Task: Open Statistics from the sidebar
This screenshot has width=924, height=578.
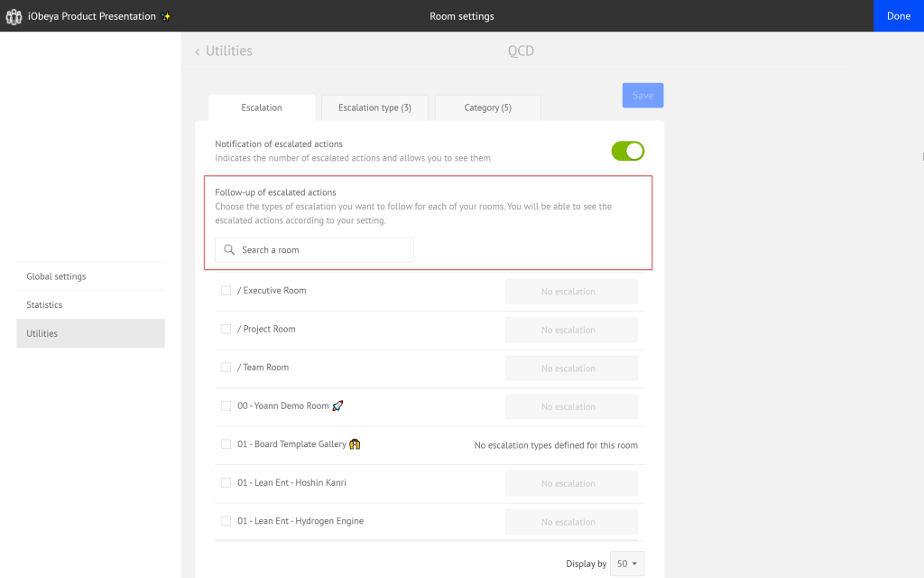Action: [x=43, y=304]
